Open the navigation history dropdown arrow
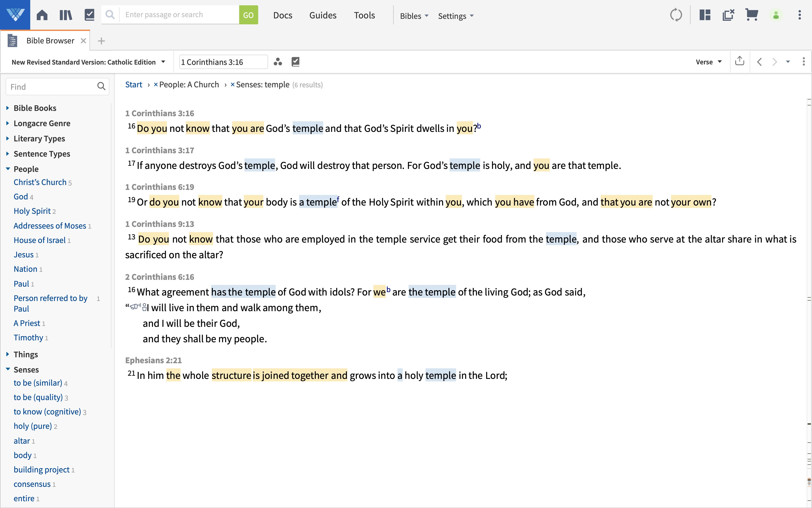This screenshot has width=812, height=508. click(x=788, y=62)
